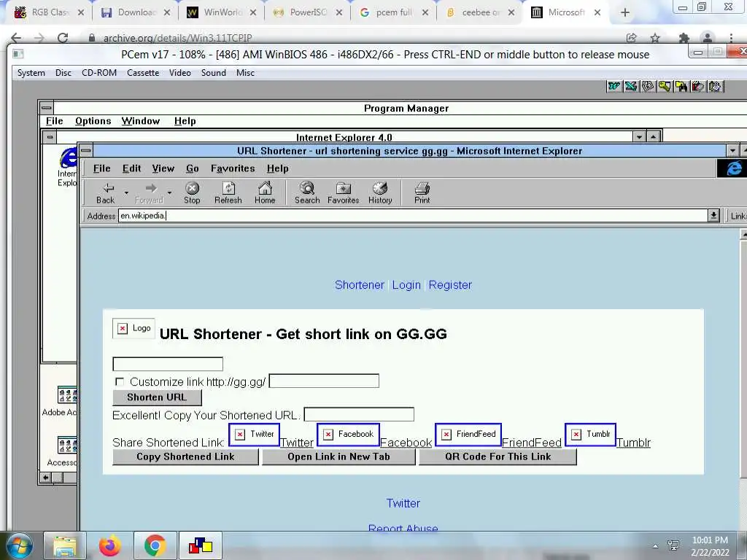The image size is (747, 560).
Task: Open Search from IE toolbar
Action: [x=307, y=188]
